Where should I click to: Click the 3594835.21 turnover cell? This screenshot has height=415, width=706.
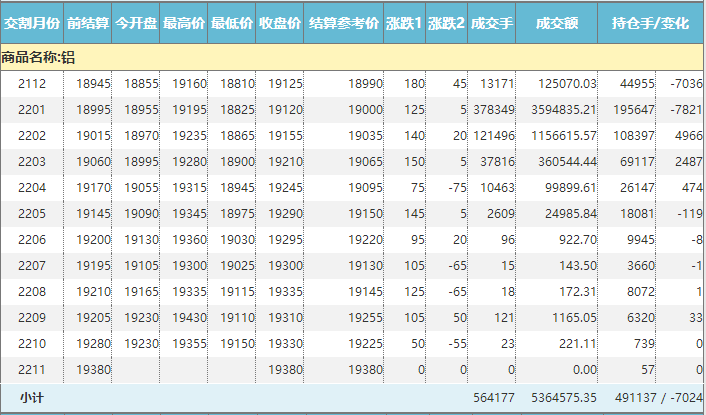coord(563,110)
